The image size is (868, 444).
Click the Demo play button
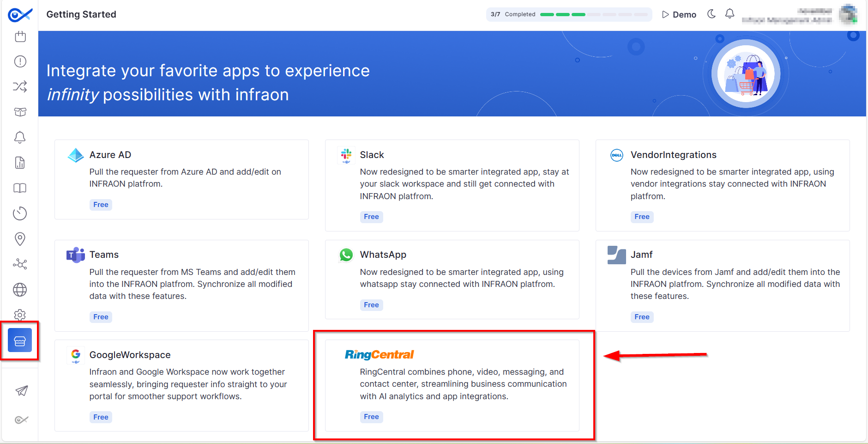click(x=679, y=14)
